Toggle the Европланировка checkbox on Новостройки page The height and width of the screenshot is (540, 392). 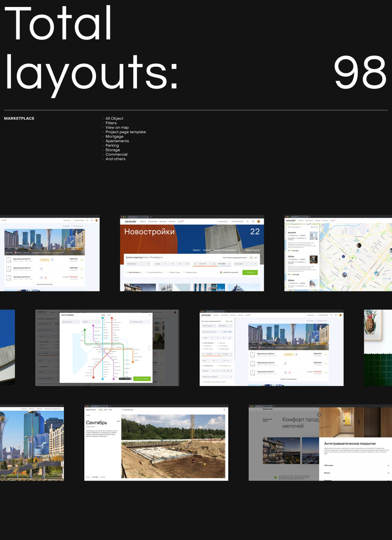pos(127,272)
